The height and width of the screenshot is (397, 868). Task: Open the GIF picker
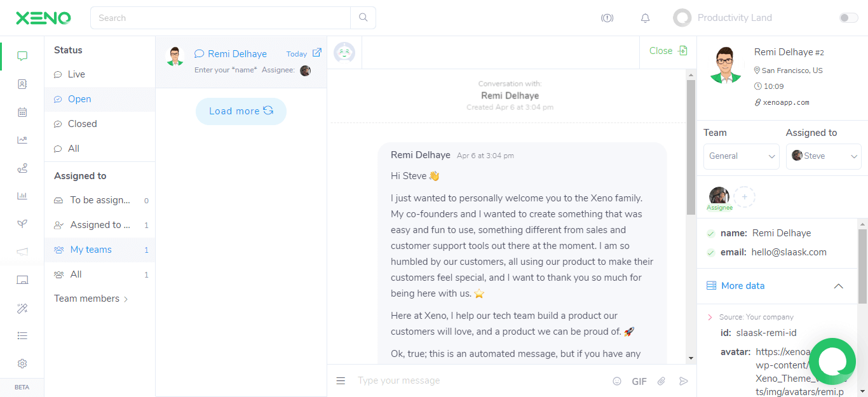click(639, 381)
